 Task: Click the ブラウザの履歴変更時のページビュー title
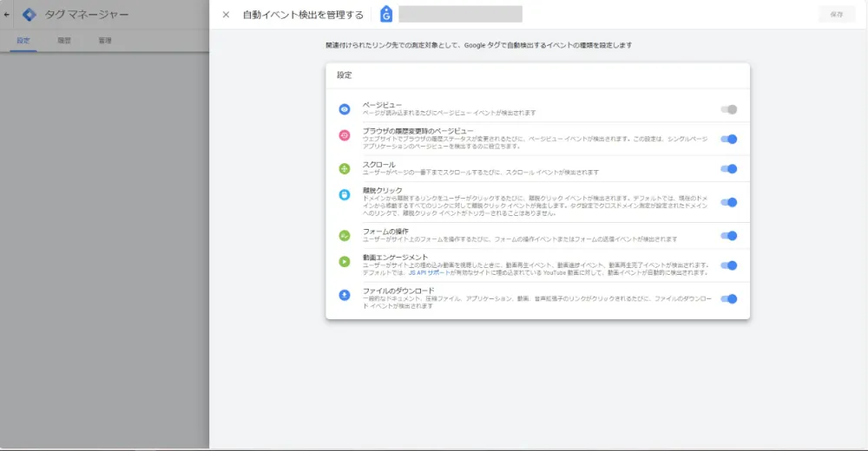418,131
